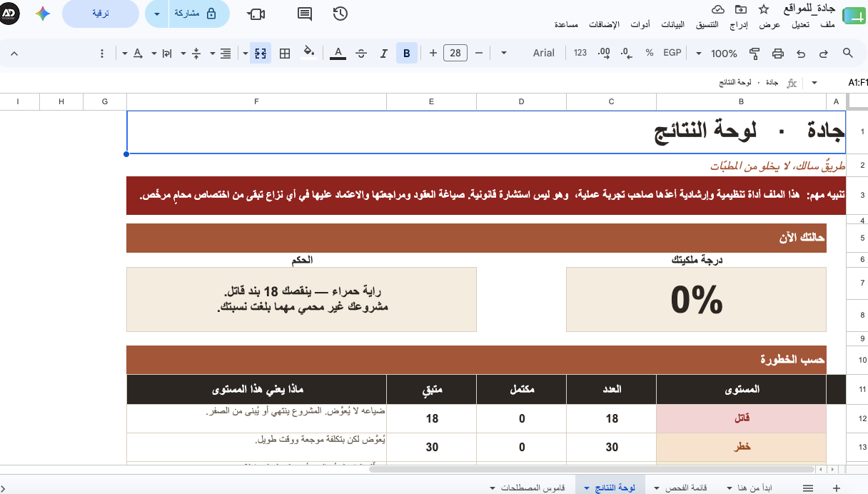Open the مساعدة menu
Viewport: 868px width, 494px height.
(566, 25)
